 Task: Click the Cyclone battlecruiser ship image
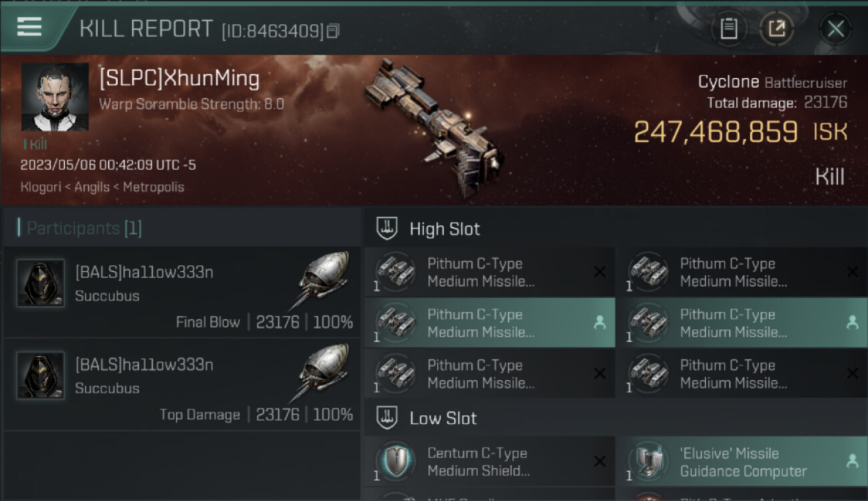(434, 127)
